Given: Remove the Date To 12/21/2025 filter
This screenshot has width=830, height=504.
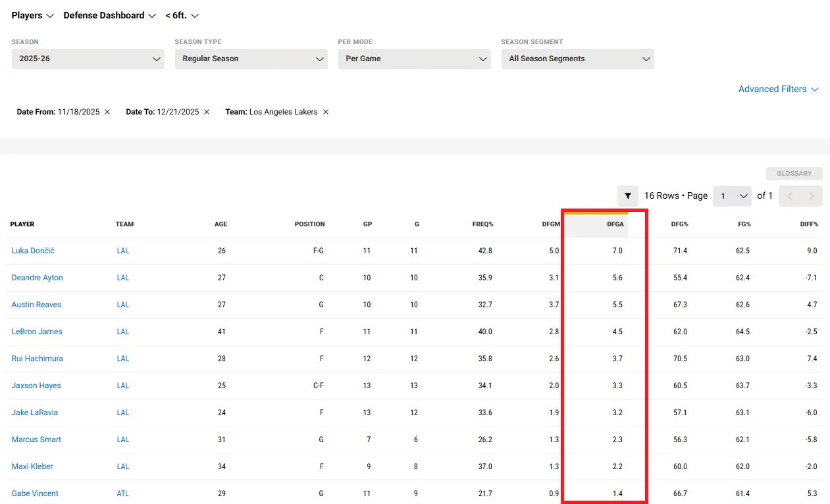Looking at the screenshot, I should (x=207, y=112).
